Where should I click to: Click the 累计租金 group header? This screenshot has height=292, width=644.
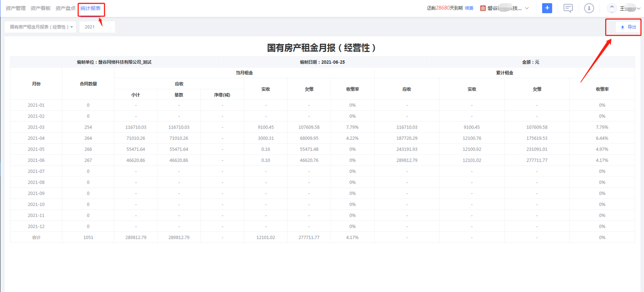[x=504, y=73]
